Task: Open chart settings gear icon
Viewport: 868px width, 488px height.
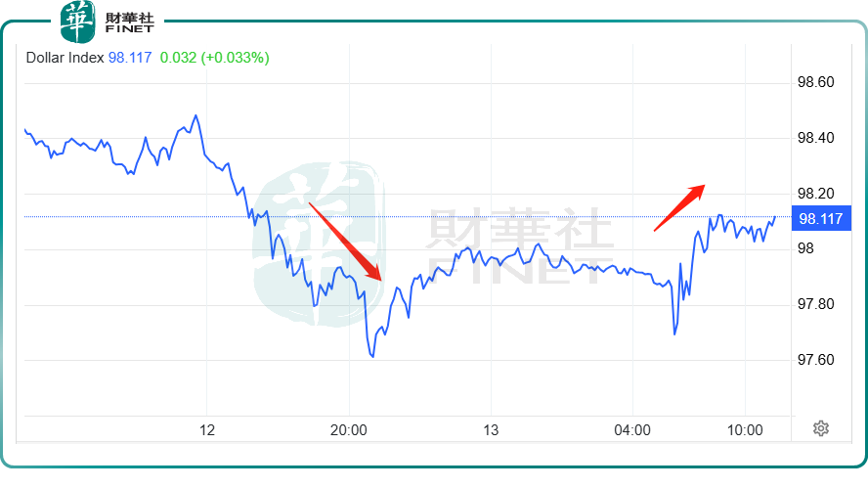Action: [821, 428]
